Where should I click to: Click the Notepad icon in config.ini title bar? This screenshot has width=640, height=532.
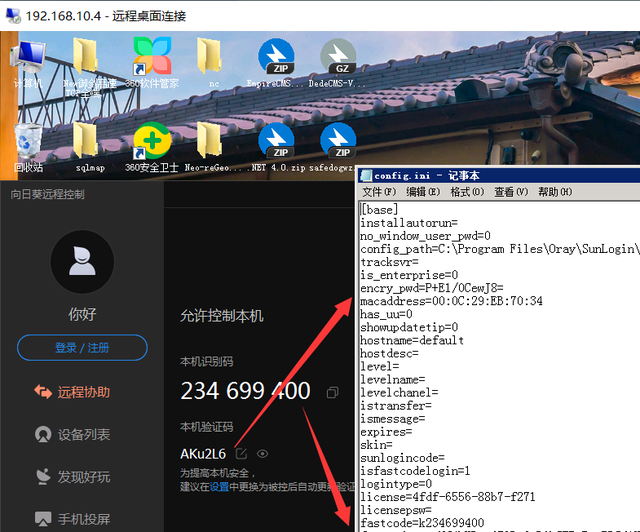366,176
